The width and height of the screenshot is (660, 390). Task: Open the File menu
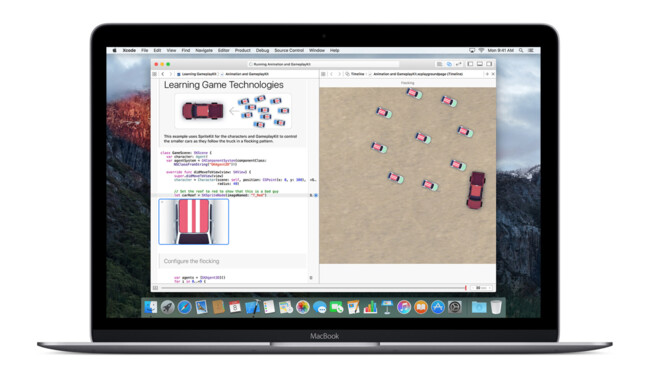[145, 50]
